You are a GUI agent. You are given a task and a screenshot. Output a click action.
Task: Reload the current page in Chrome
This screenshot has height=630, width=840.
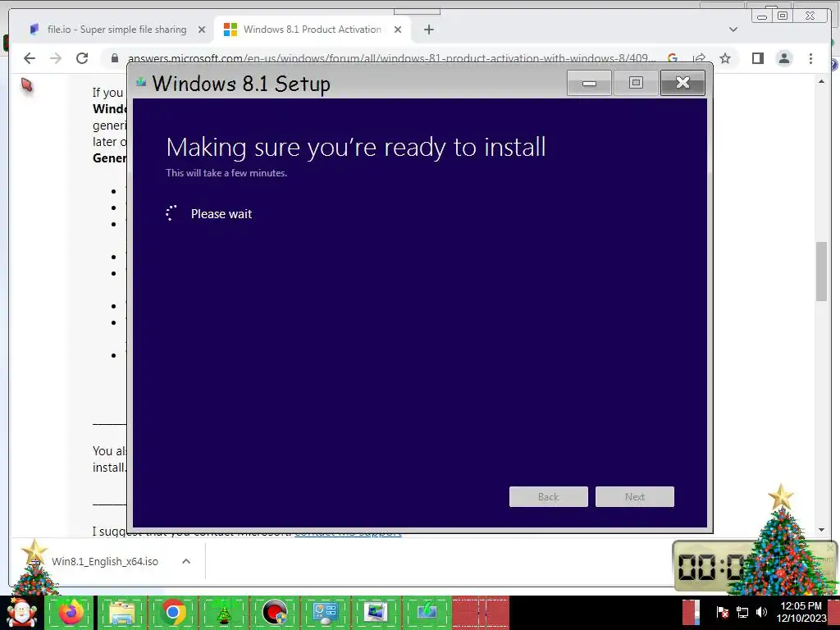click(82, 58)
